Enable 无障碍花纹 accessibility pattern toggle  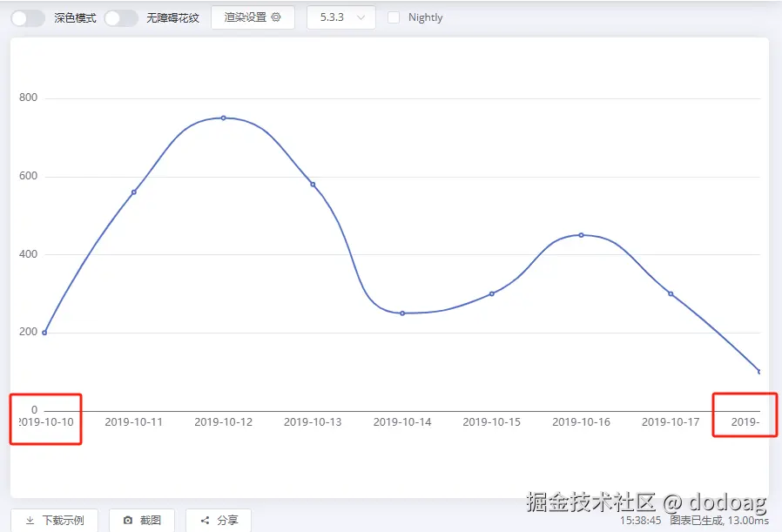[120, 17]
